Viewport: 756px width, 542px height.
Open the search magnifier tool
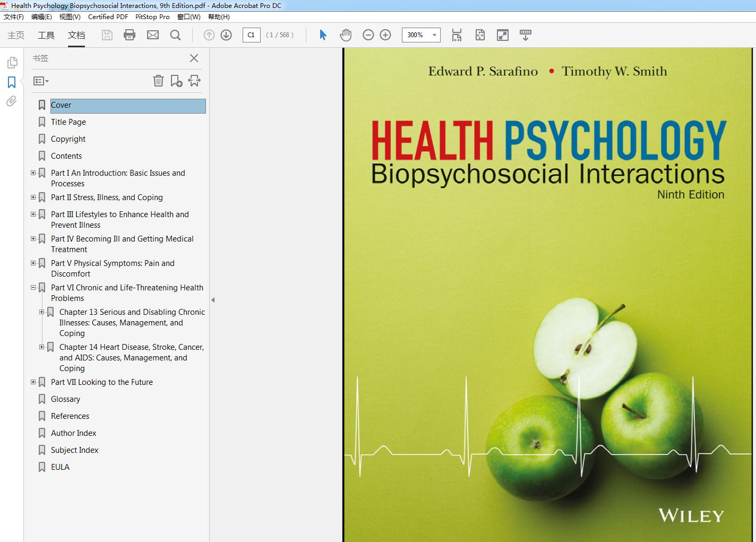click(175, 35)
